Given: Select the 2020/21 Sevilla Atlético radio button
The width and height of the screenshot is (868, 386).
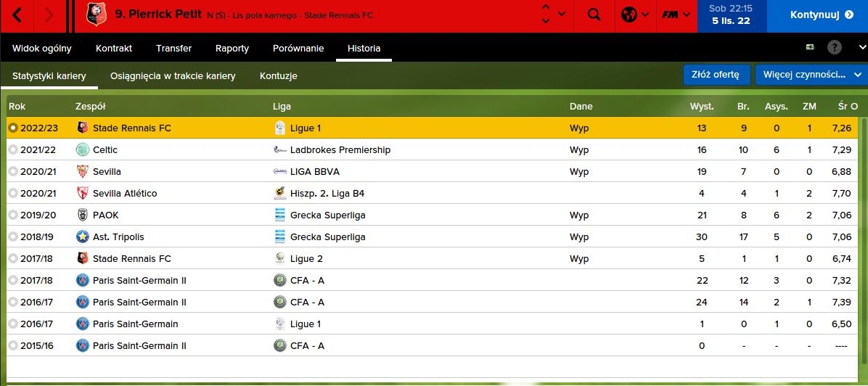Looking at the screenshot, I should tap(13, 193).
